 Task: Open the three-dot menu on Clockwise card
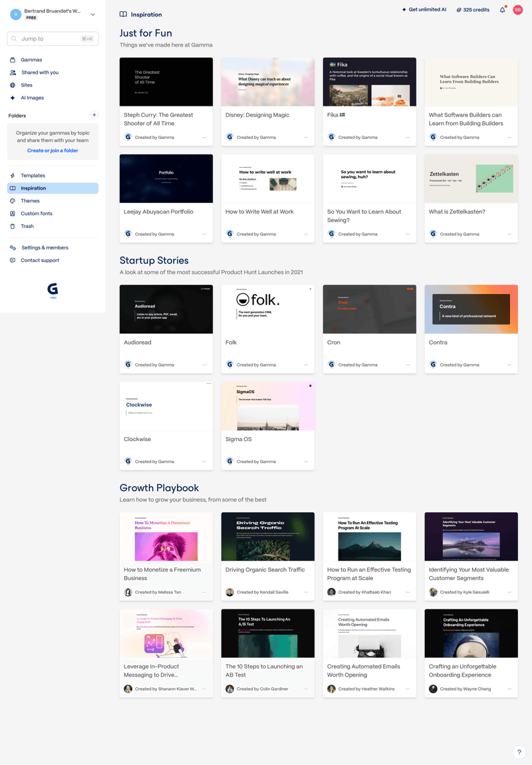tap(204, 462)
